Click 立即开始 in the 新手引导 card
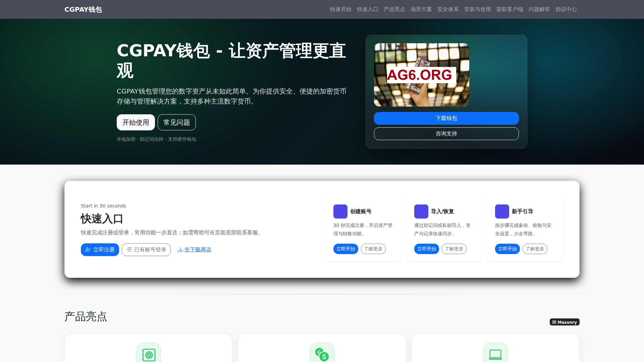This screenshot has width=644, height=362. (507, 249)
